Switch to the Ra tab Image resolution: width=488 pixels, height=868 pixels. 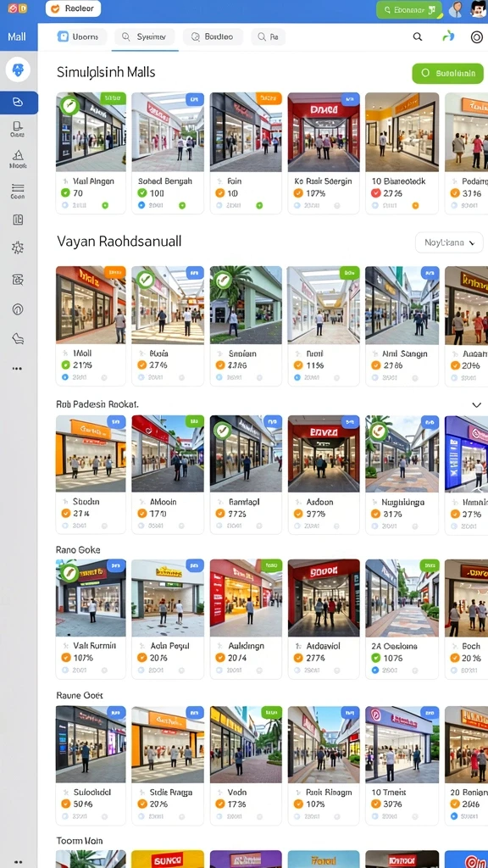(x=268, y=37)
